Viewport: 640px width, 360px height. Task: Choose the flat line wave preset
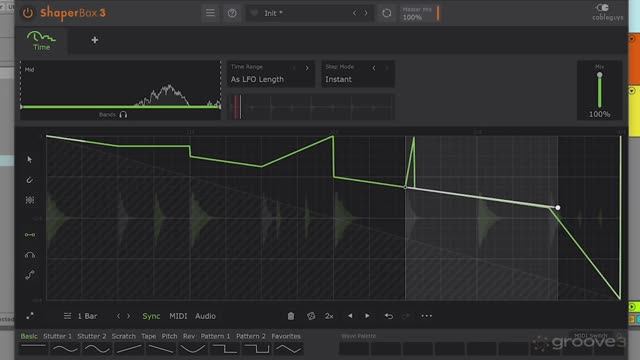point(33,349)
